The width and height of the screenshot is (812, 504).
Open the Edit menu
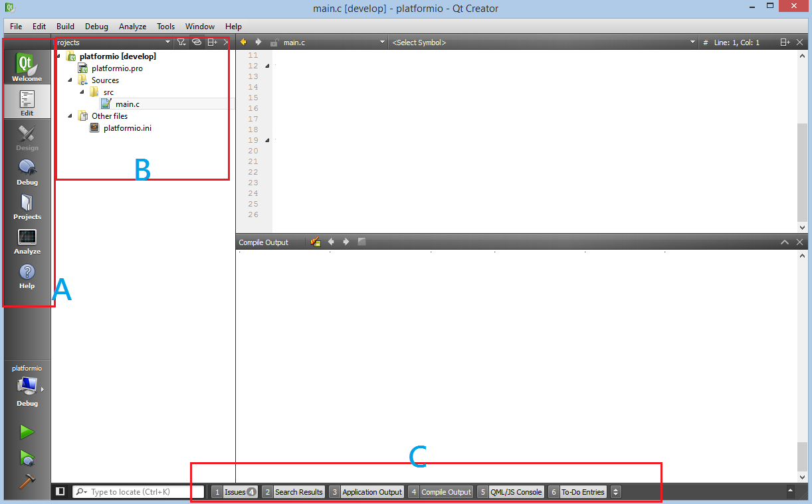coord(39,27)
